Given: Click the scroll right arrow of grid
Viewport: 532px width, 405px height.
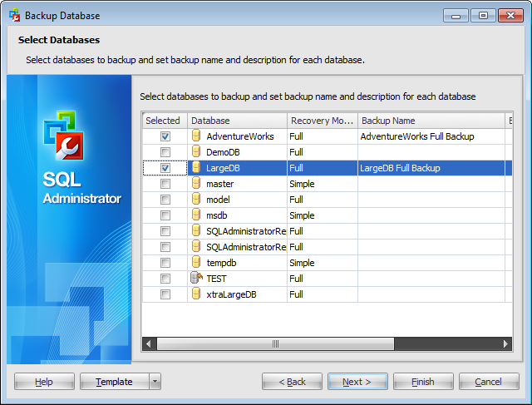Looking at the screenshot, I should [506, 343].
